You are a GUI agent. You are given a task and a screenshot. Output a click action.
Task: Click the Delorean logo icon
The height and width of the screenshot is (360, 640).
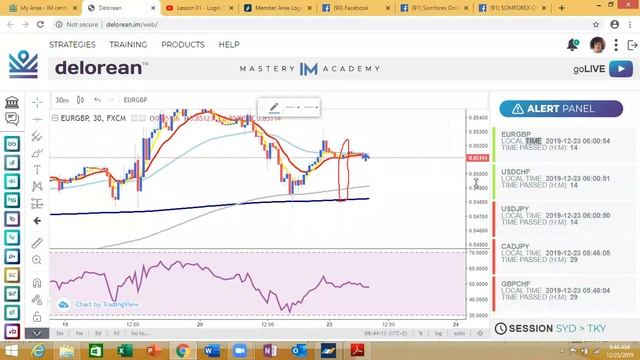click(23, 64)
